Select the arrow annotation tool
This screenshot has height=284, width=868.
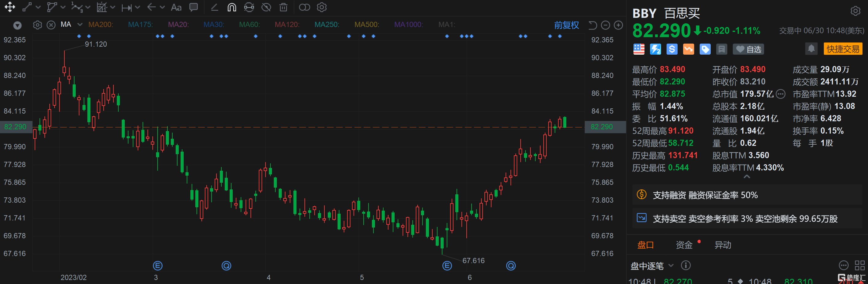(x=151, y=7)
